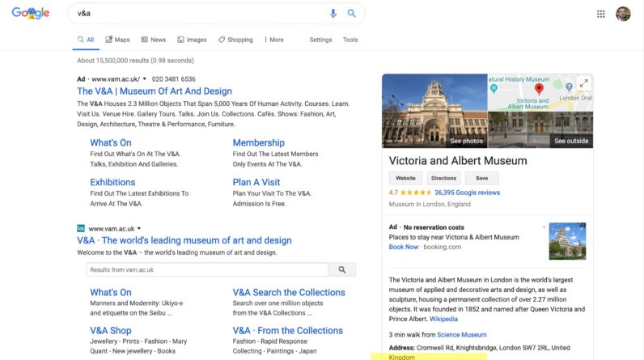Switch to the Maps tab

117,40
